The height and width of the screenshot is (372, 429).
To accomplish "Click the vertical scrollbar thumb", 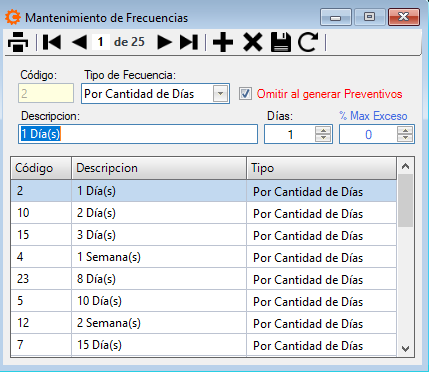I will pyautogui.click(x=405, y=201).
